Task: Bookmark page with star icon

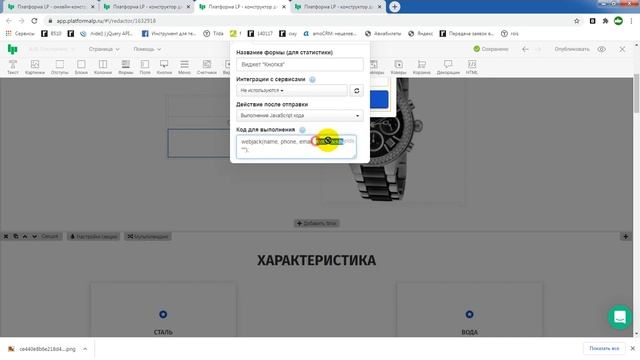Action: 576,21
